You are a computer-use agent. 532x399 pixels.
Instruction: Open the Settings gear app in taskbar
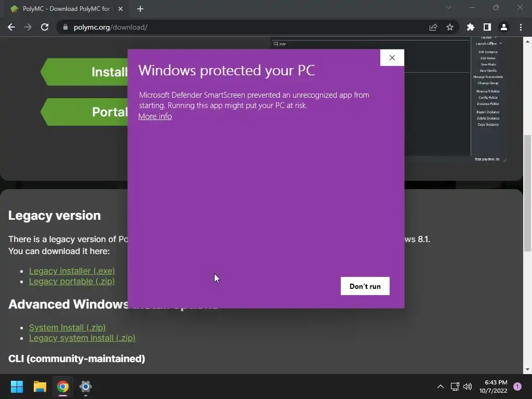coord(86,387)
